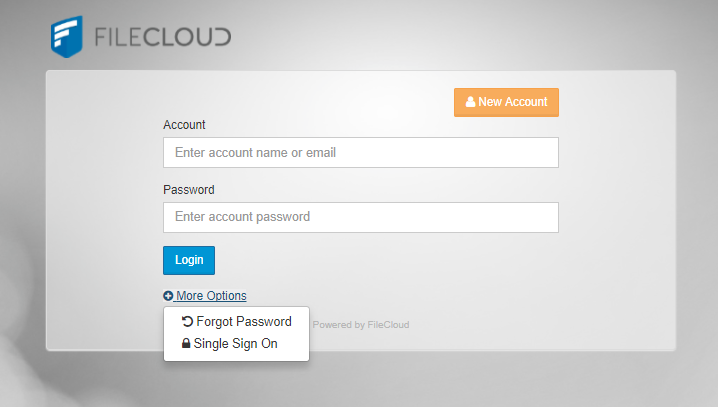Click empty white space inside options popup

click(295, 348)
